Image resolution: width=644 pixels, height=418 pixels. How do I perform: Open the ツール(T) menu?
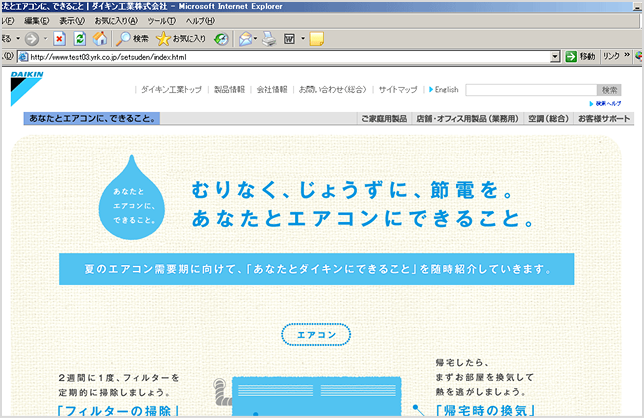point(161,21)
